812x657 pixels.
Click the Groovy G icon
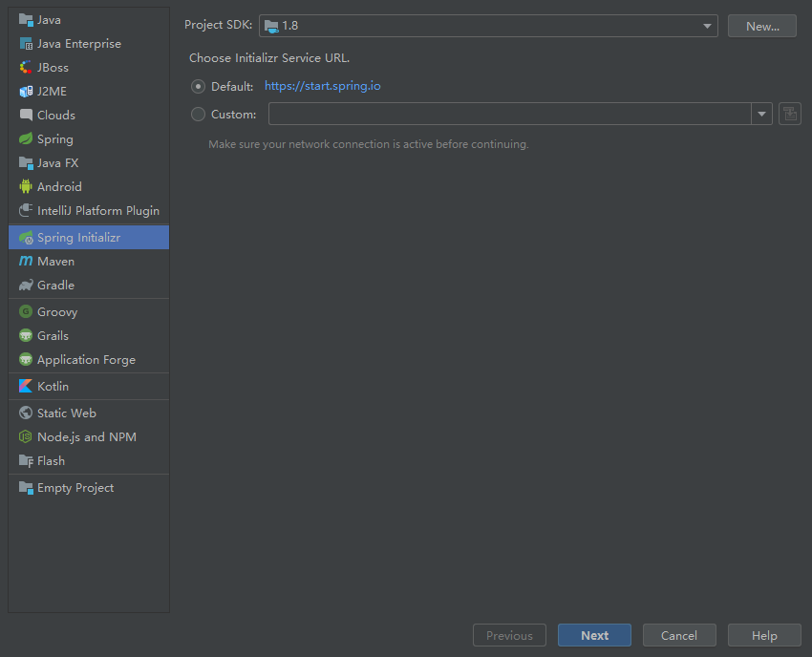point(26,311)
